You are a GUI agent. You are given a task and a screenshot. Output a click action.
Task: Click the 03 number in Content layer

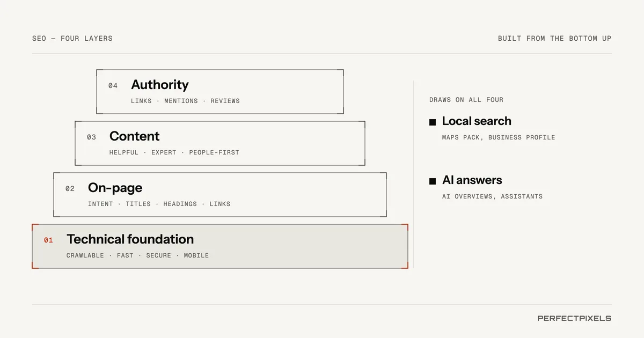coord(91,137)
